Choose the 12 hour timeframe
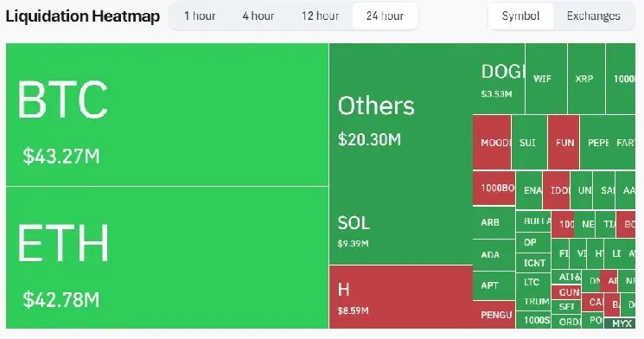644x339 pixels. coord(320,16)
